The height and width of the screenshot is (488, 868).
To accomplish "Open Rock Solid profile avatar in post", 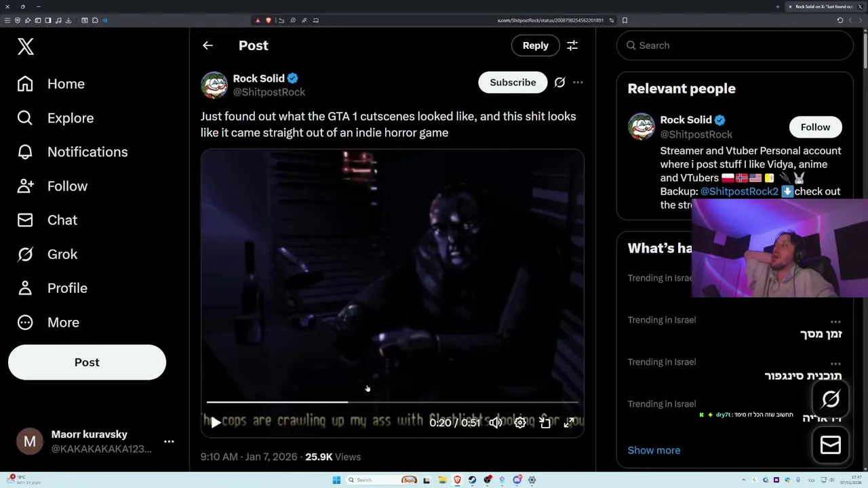I will click(214, 85).
